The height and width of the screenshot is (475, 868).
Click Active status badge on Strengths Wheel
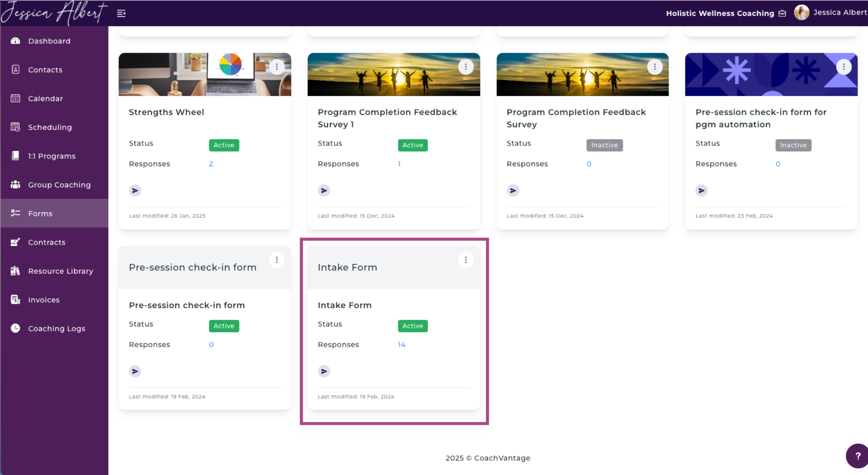tap(224, 145)
